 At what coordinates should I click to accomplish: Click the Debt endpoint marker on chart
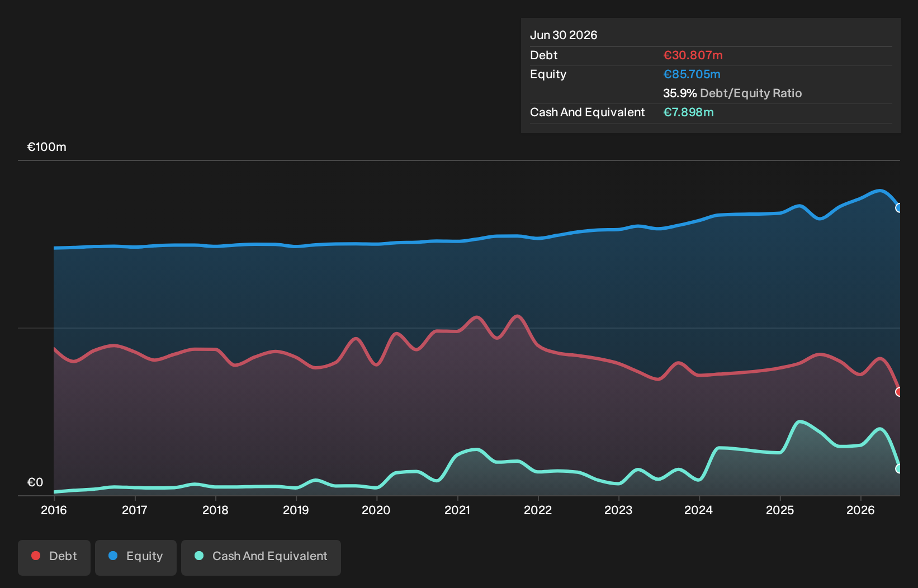click(899, 392)
